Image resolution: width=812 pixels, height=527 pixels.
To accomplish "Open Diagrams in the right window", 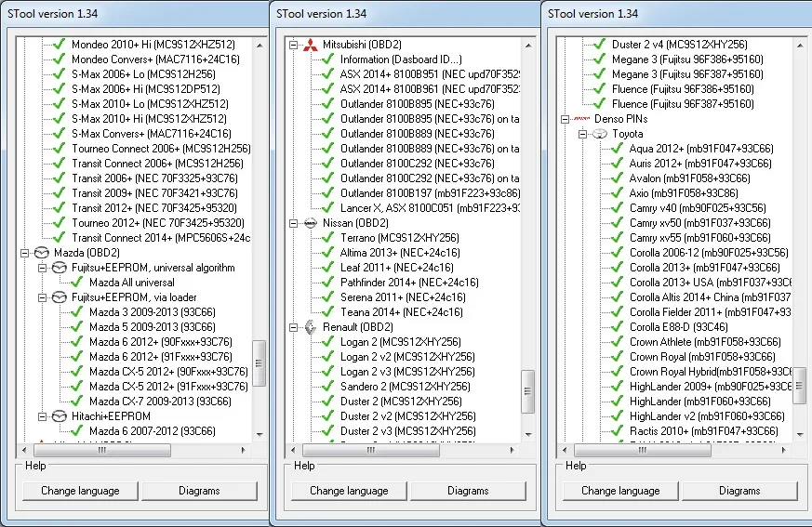I will [739, 491].
